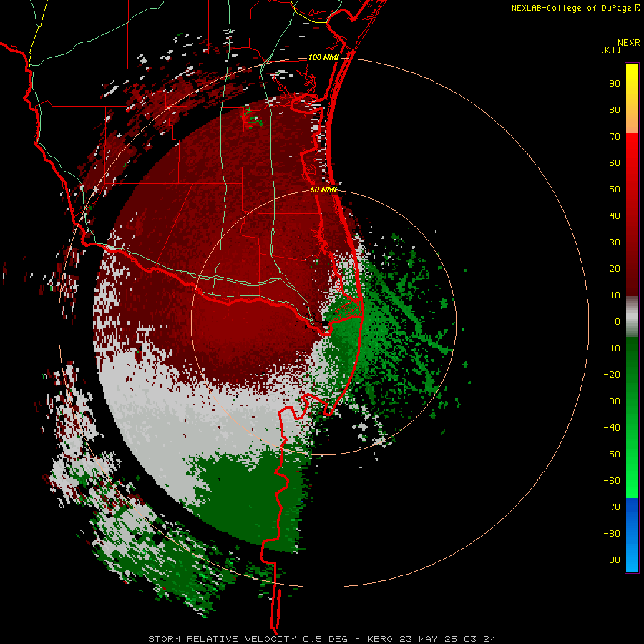644x644 pixels.
Task: Click the 90 value on velocity scale
Action: [x=615, y=84]
